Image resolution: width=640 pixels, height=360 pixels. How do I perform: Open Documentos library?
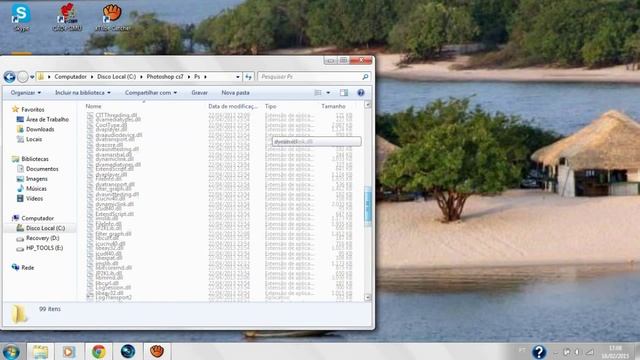click(x=42, y=169)
